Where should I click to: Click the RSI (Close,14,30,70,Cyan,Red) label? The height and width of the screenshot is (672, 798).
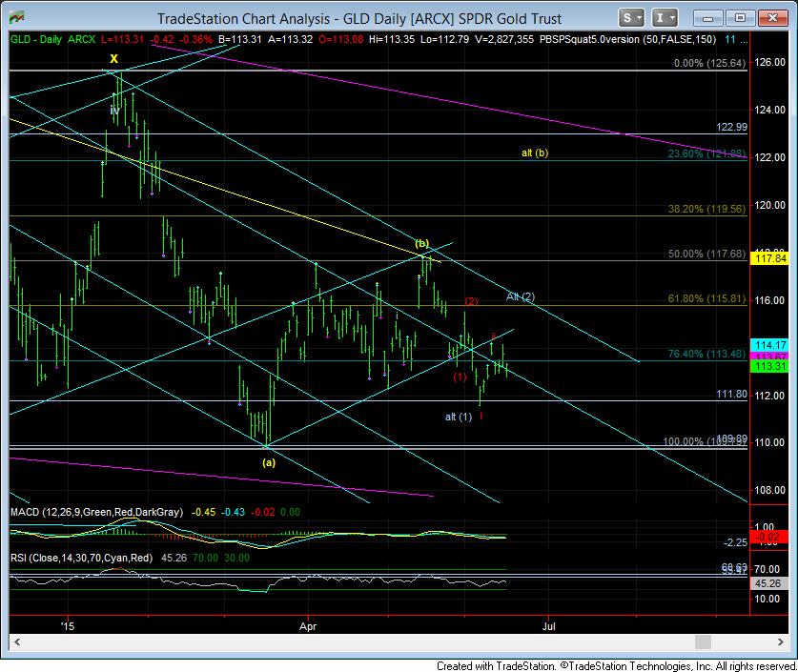[81, 558]
